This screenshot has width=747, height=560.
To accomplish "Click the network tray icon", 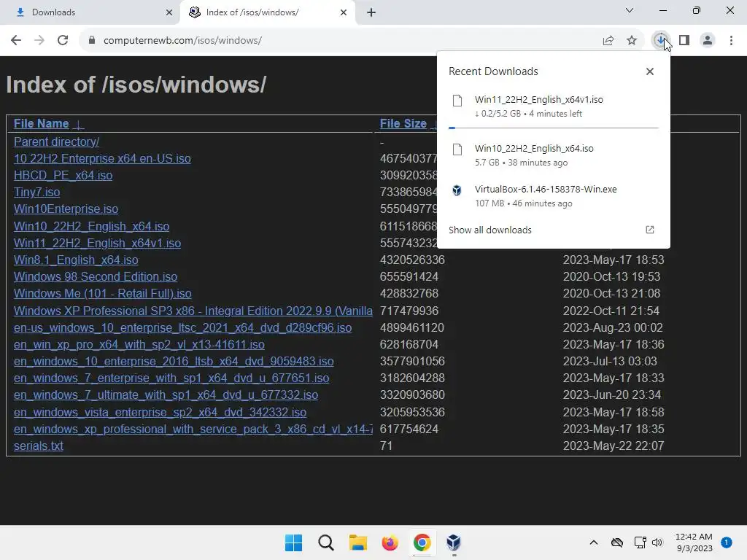I will click(x=640, y=542).
